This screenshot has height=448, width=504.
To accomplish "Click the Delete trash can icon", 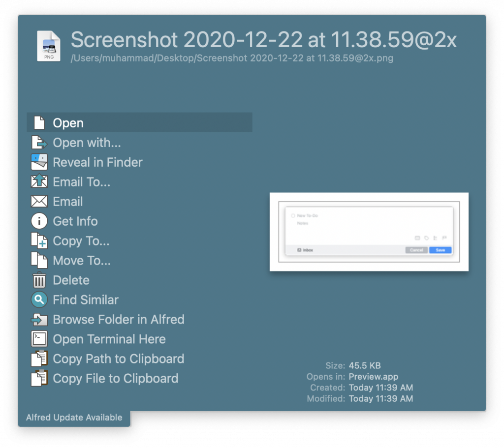I will (39, 280).
